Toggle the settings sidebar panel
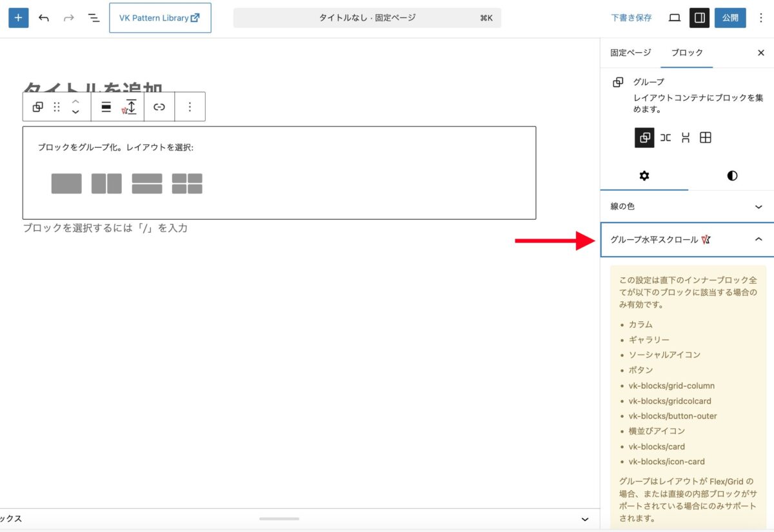The image size is (774, 532). pyautogui.click(x=699, y=18)
